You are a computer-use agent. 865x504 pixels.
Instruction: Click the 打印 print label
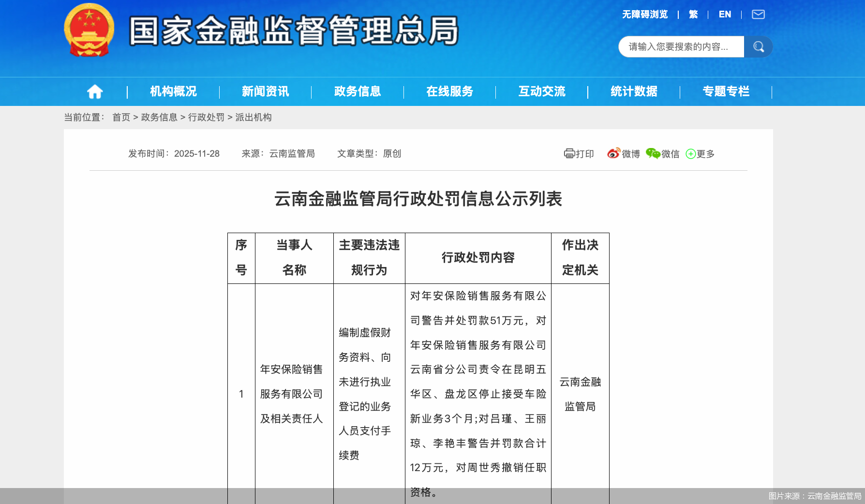coord(584,154)
